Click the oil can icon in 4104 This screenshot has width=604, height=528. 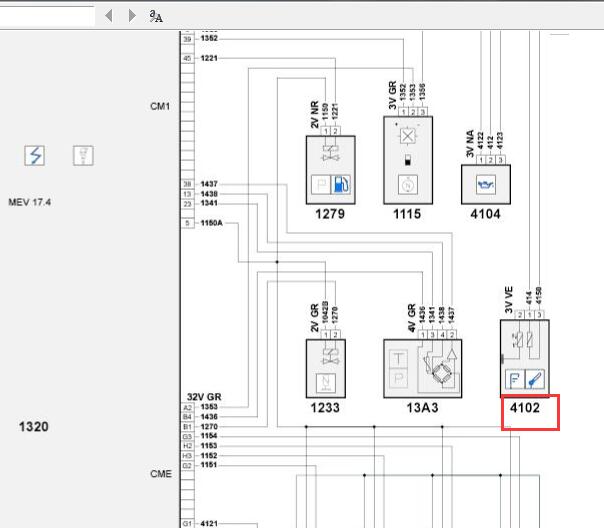click(x=485, y=185)
